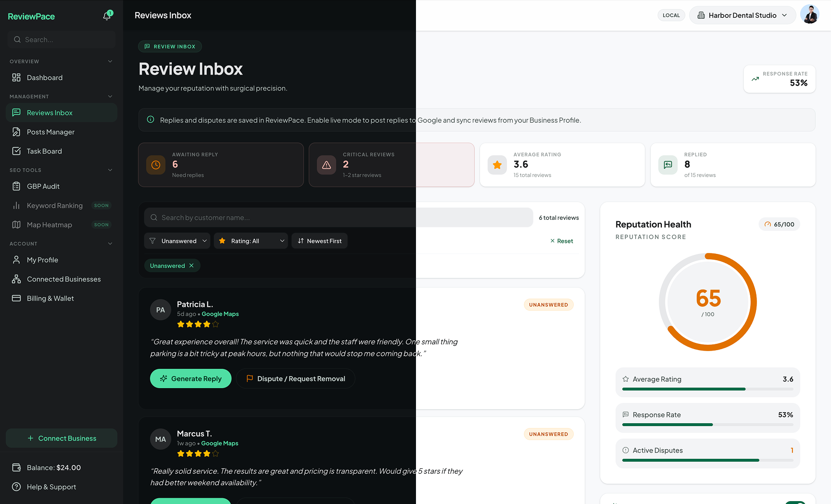Image resolution: width=831 pixels, height=504 pixels.
Task: Switch to Dashboard in the sidebar
Action: click(45, 77)
